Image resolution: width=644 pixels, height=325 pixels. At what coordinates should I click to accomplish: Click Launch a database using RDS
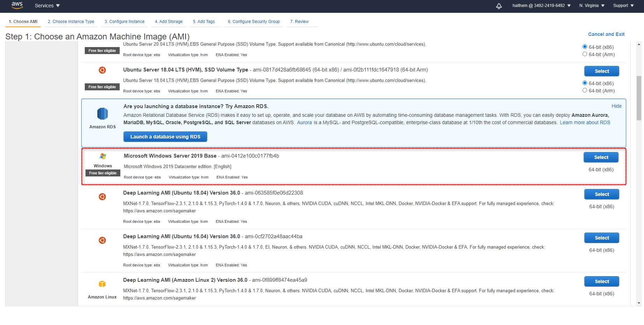pyautogui.click(x=165, y=137)
